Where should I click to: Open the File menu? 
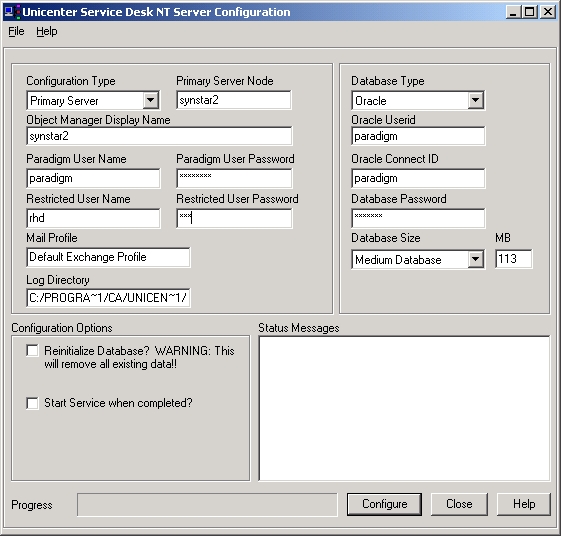tap(16, 31)
